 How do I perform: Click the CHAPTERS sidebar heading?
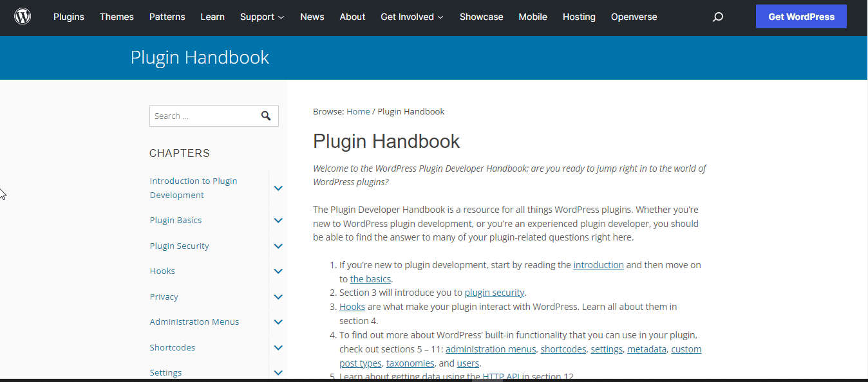180,153
